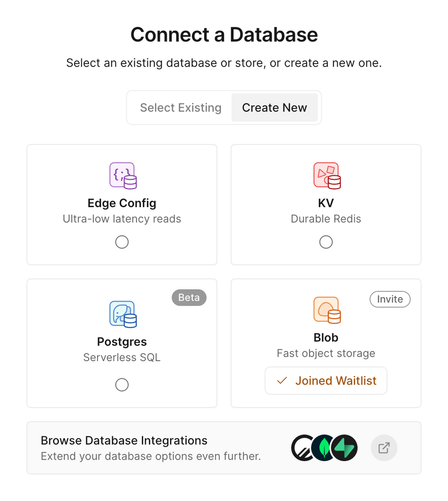Switch to the Create New tab

coord(275,108)
